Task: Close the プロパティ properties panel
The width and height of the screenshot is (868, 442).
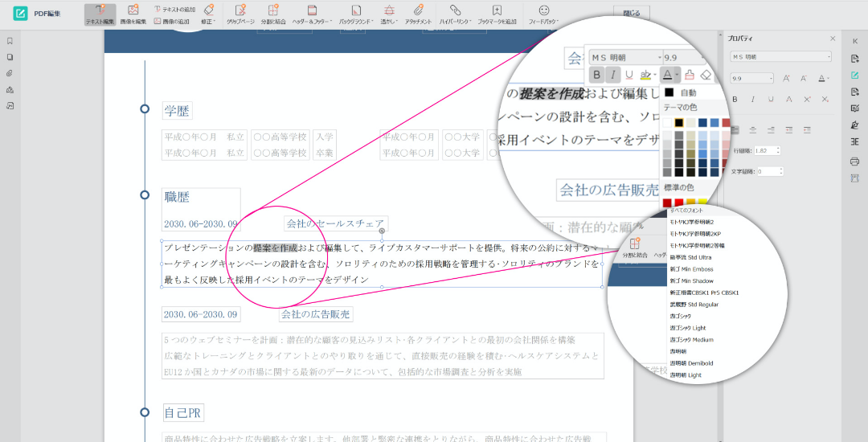Action: coord(833,39)
